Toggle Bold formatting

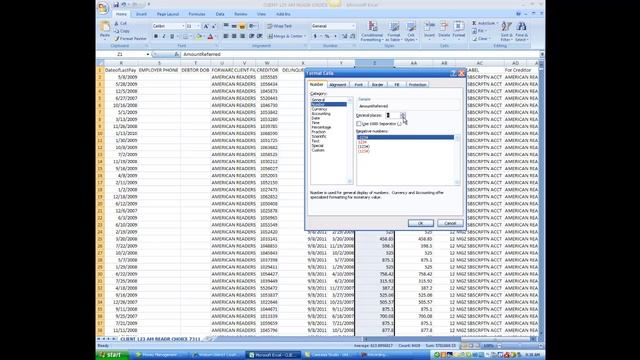click(x=156, y=37)
